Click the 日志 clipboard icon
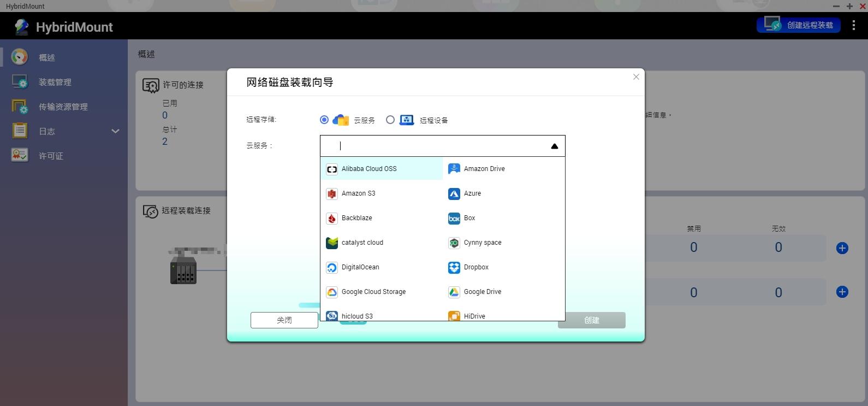This screenshot has width=868, height=406. click(20, 131)
